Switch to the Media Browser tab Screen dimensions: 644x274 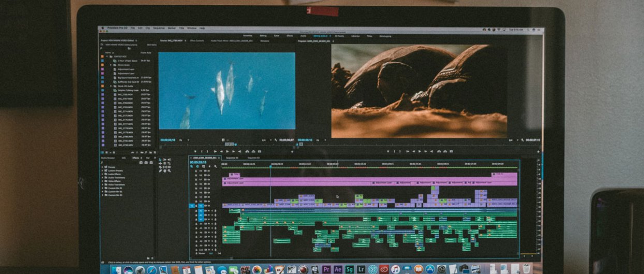click(x=108, y=158)
